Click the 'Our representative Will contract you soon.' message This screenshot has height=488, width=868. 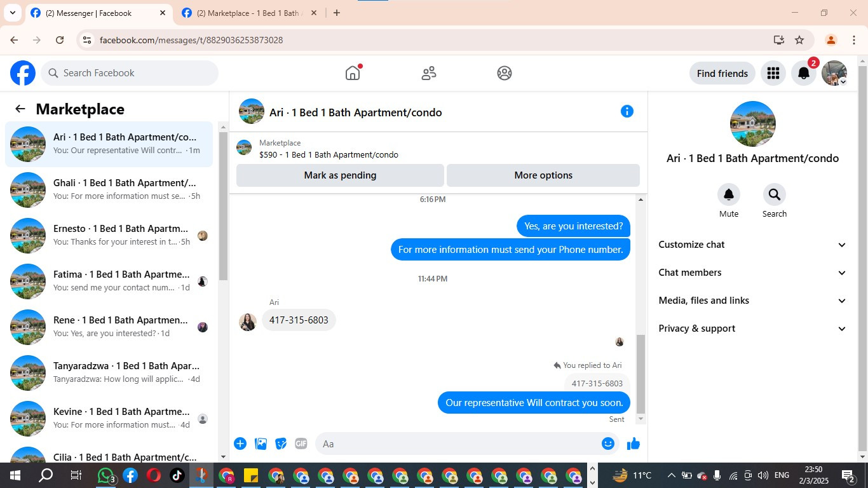click(x=534, y=403)
